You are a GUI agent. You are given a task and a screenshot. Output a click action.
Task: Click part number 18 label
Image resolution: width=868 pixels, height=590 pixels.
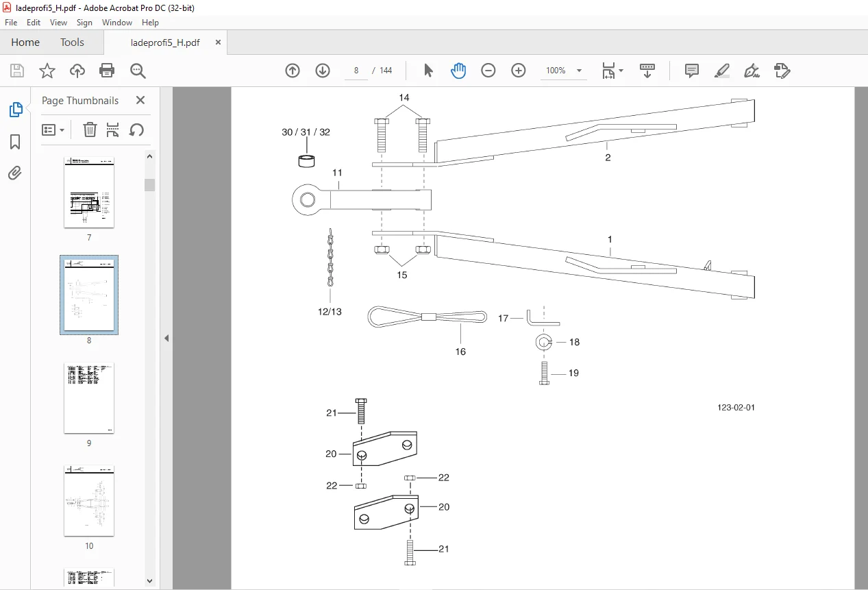574,342
